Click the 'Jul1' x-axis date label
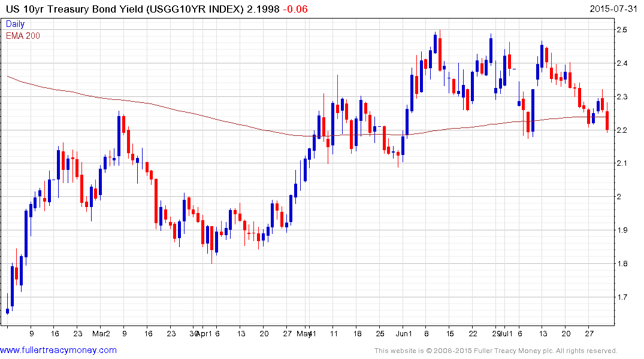The image size is (644, 359). tap(506, 333)
